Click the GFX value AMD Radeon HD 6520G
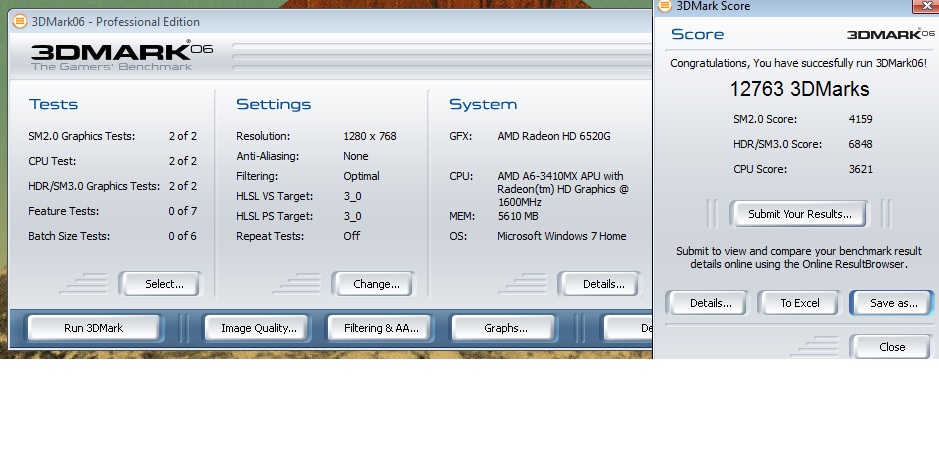 (553, 136)
